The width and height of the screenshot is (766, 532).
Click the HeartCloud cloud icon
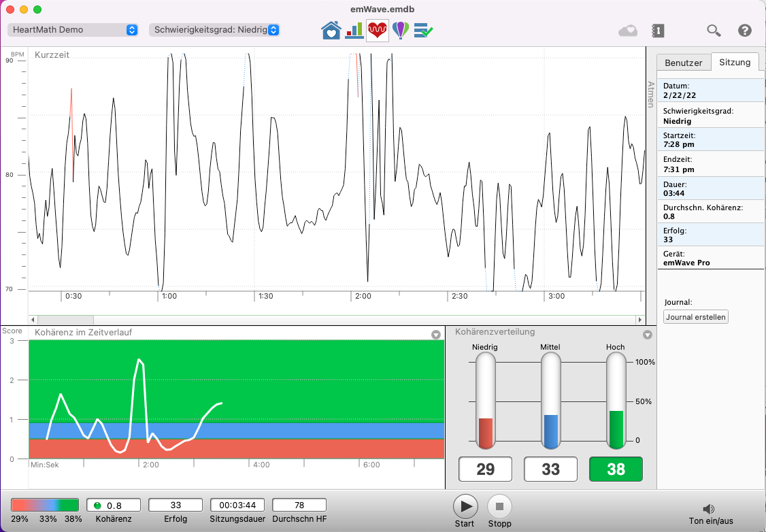[628, 31]
